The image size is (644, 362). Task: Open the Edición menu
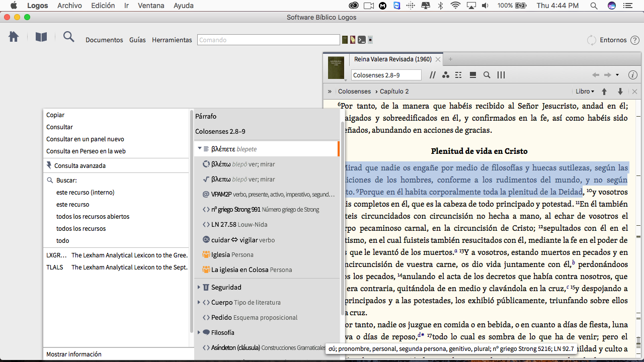pyautogui.click(x=103, y=6)
